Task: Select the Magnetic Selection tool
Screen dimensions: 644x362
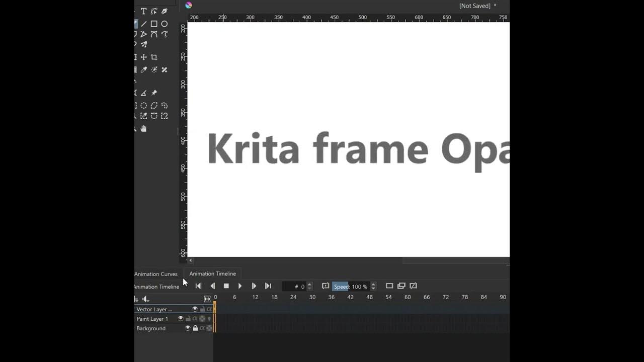Action: point(164,116)
